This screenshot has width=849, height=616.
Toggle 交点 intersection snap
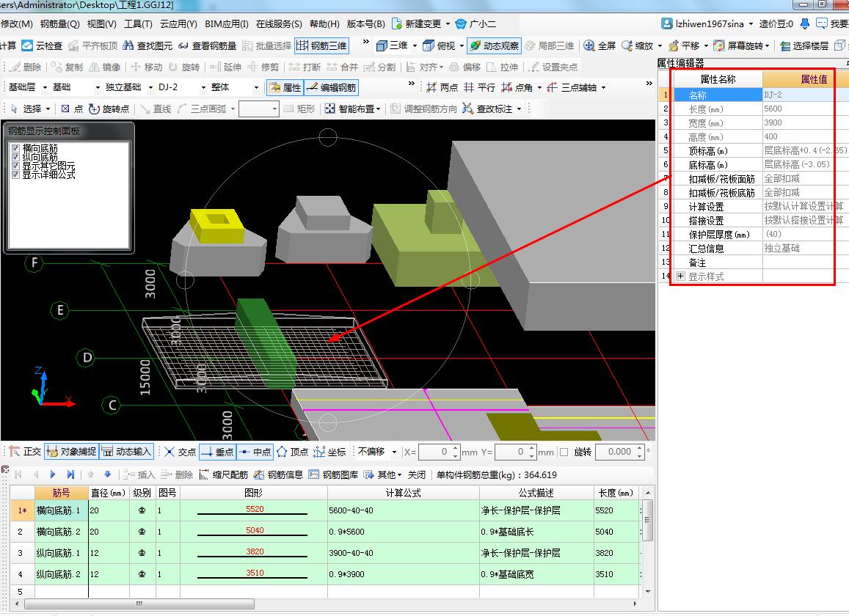pos(181,452)
